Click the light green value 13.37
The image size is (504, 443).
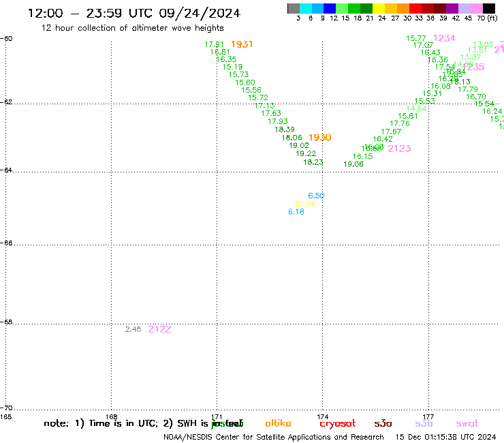471,57
